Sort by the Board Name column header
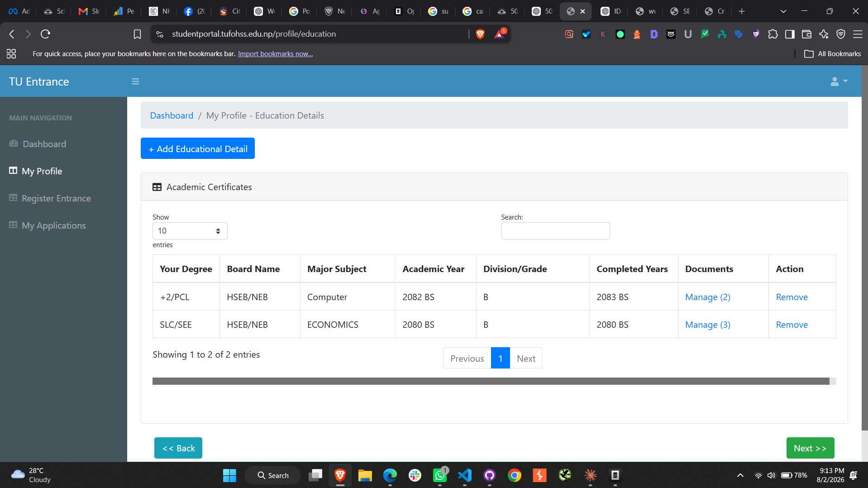Screen dimensions: 868x488 260,269
